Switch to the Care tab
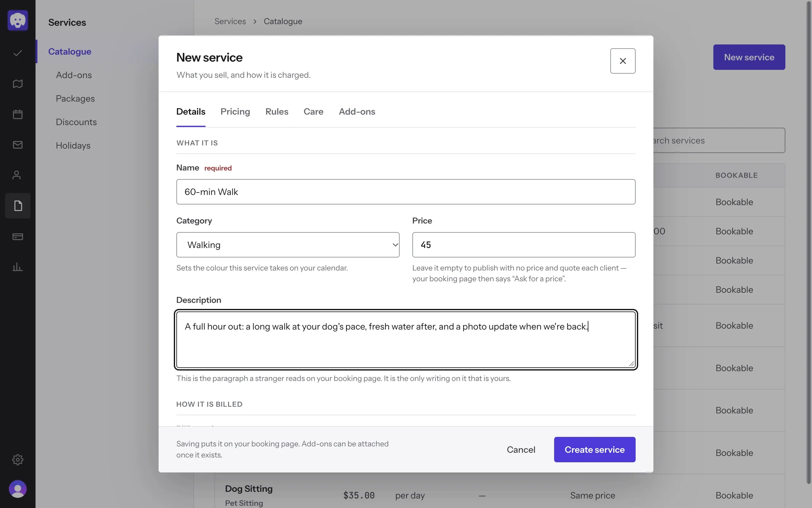 (x=313, y=111)
